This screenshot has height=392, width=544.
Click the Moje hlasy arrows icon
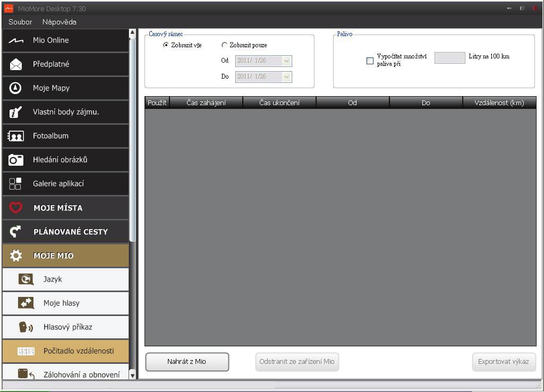point(26,303)
